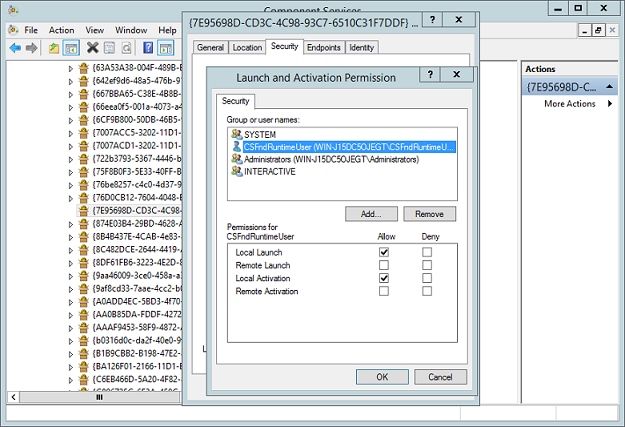625x427 pixels.
Task: Click the Back arrow in toolbar
Action: click(x=15, y=47)
